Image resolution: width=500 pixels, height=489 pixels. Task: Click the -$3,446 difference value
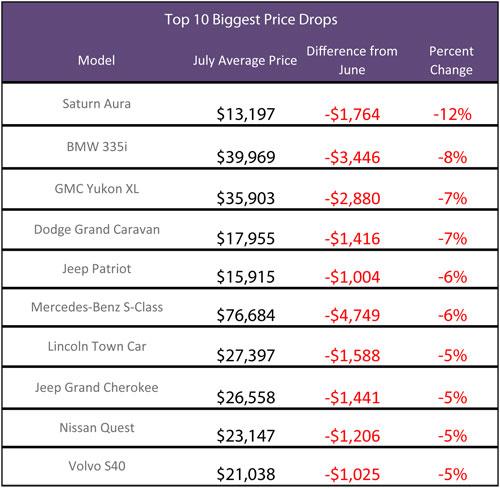pos(352,157)
